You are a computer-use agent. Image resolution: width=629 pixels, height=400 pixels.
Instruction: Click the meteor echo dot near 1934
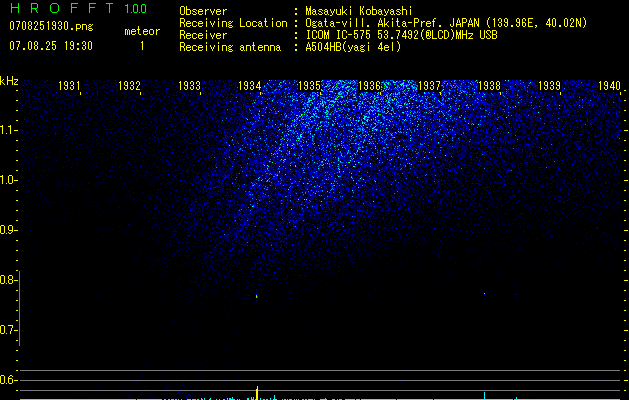coord(257,296)
